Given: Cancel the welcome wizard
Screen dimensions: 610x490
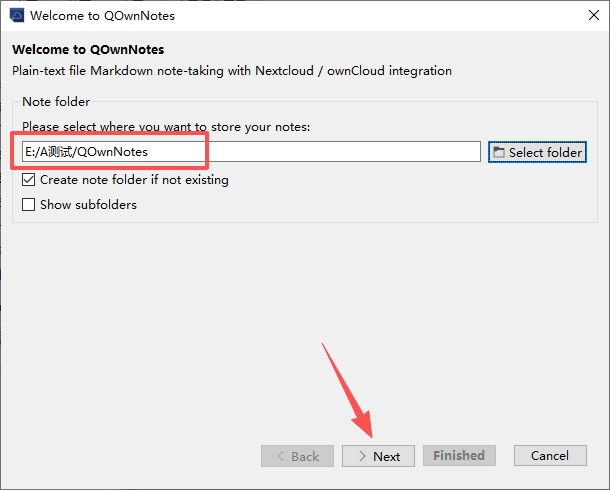Looking at the screenshot, I should pyautogui.click(x=550, y=455).
